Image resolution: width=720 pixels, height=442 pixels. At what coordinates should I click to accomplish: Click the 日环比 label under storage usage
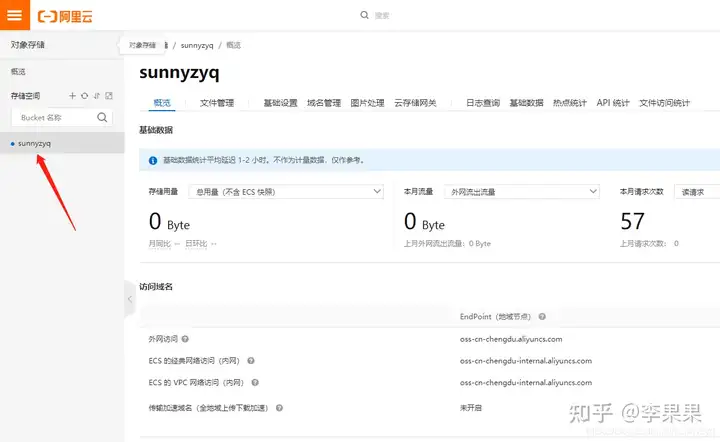pos(196,244)
